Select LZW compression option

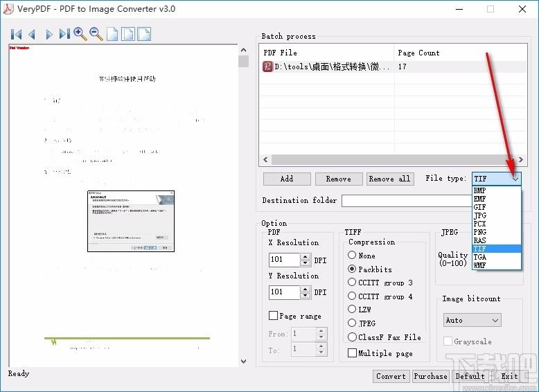tap(352, 309)
